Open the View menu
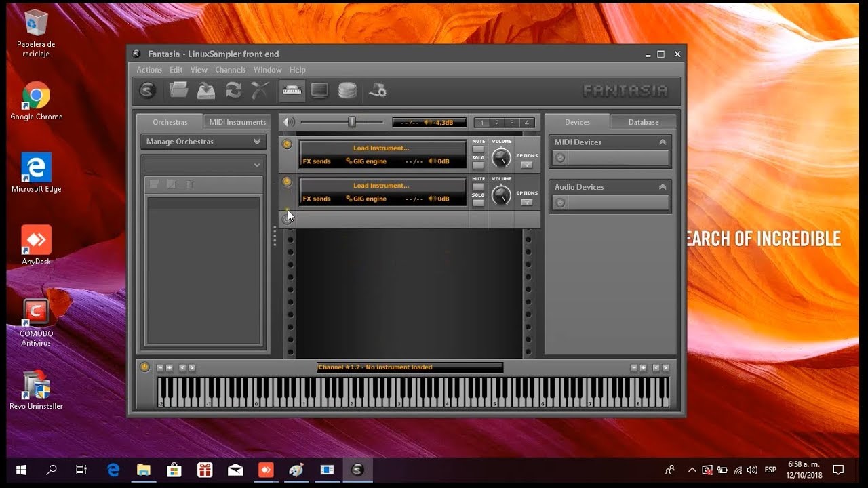The width and height of the screenshot is (868, 488). [x=199, y=70]
